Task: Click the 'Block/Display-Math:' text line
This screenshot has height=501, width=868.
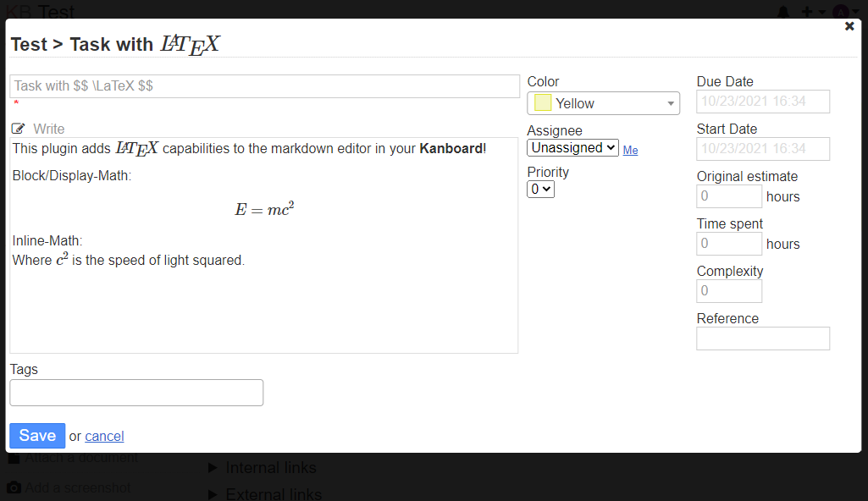Action: (x=72, y=176)
